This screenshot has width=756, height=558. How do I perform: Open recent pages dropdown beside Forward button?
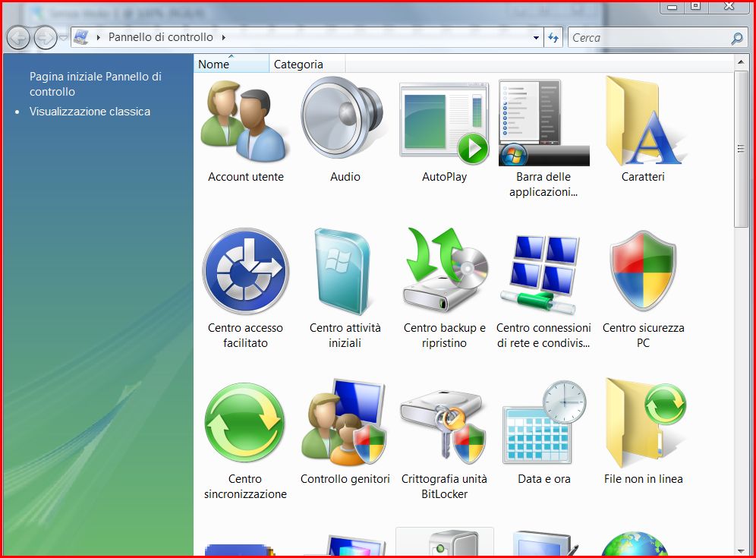pos(63,38)
